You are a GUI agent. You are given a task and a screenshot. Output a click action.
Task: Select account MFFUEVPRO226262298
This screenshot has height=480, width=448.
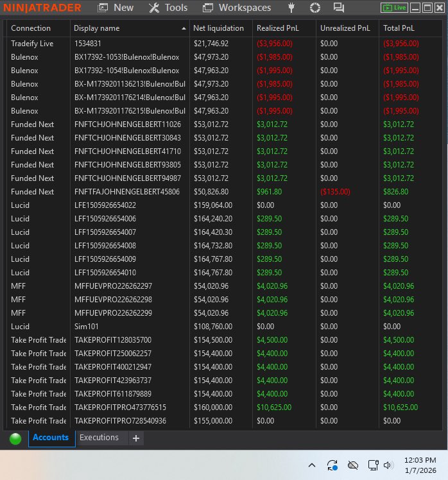click(x=223, y=300)
